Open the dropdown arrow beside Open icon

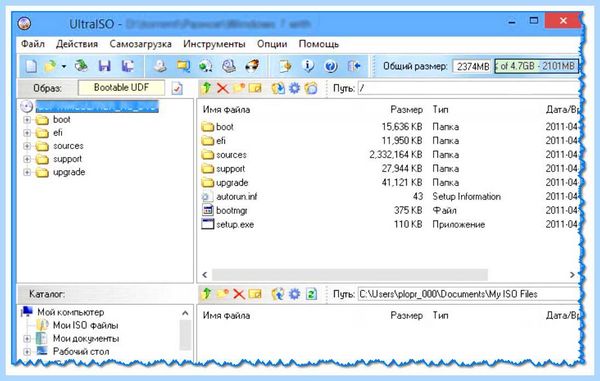point(64,67)
